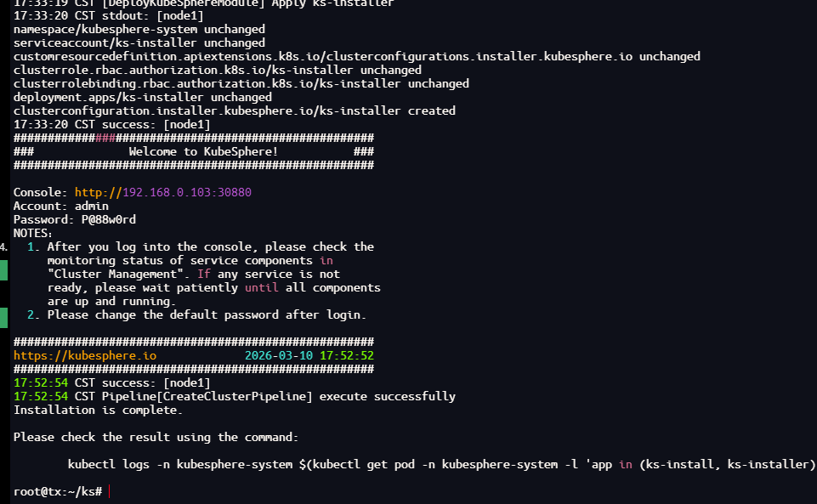The width and height of the screenshot is (817, 504).
Task: Click the 'namespace/kubesphere-system unchanged' line
Action: click(x=139, y=29)
